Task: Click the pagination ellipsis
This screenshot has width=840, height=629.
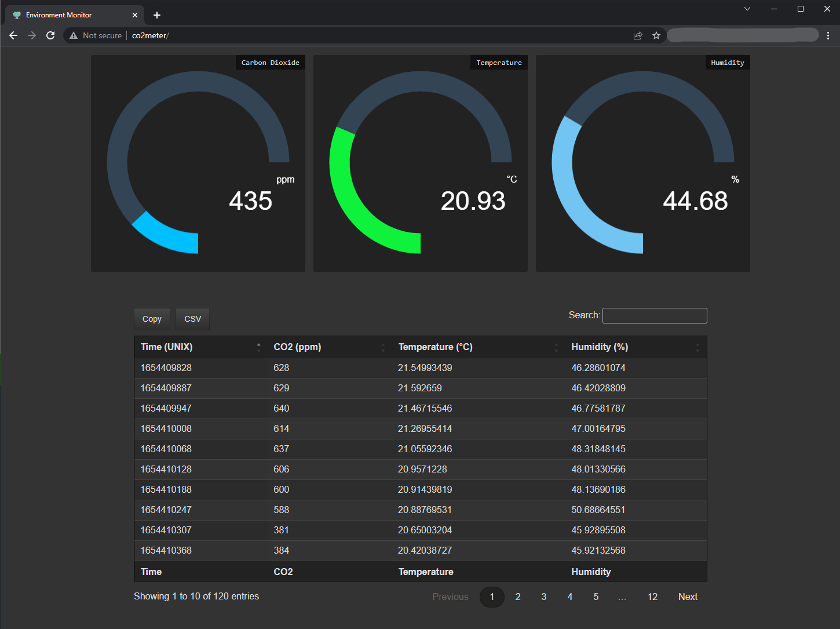Action: [x=622, y=597]
